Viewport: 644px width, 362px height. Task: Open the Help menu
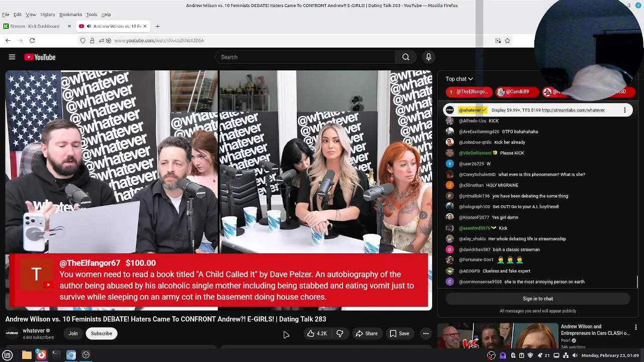106,15
